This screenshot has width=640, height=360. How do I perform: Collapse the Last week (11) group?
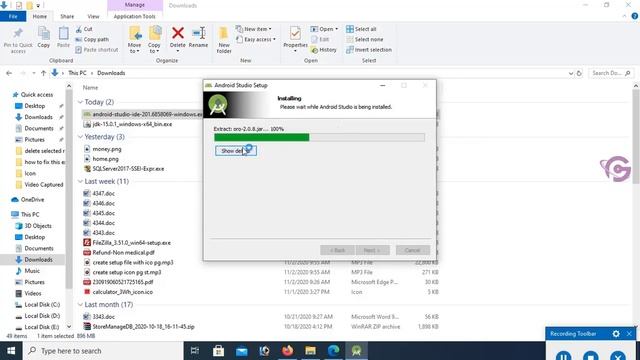80,181
